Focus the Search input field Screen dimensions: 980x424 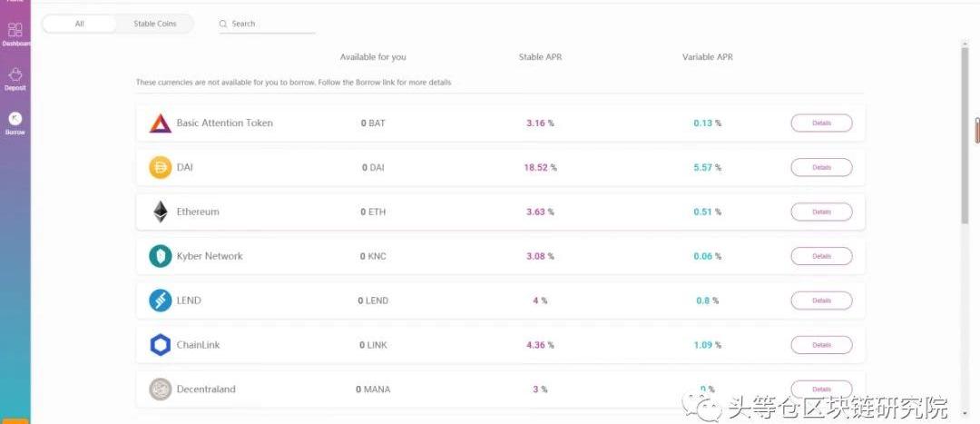267,24
